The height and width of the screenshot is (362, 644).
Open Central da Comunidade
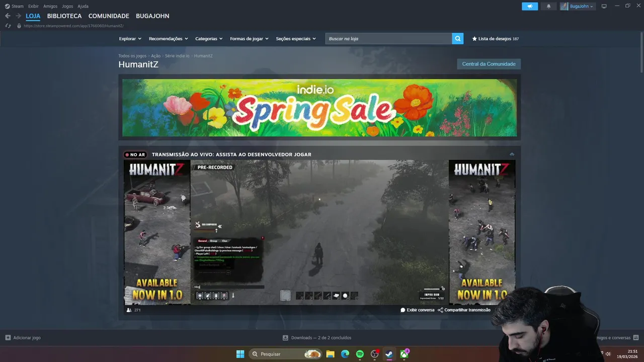[489, 64]
